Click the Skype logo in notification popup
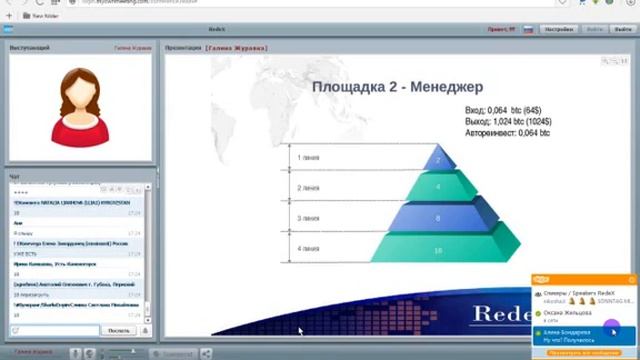Viewport: 640px width, 360px height. click(x=541, y=280)
